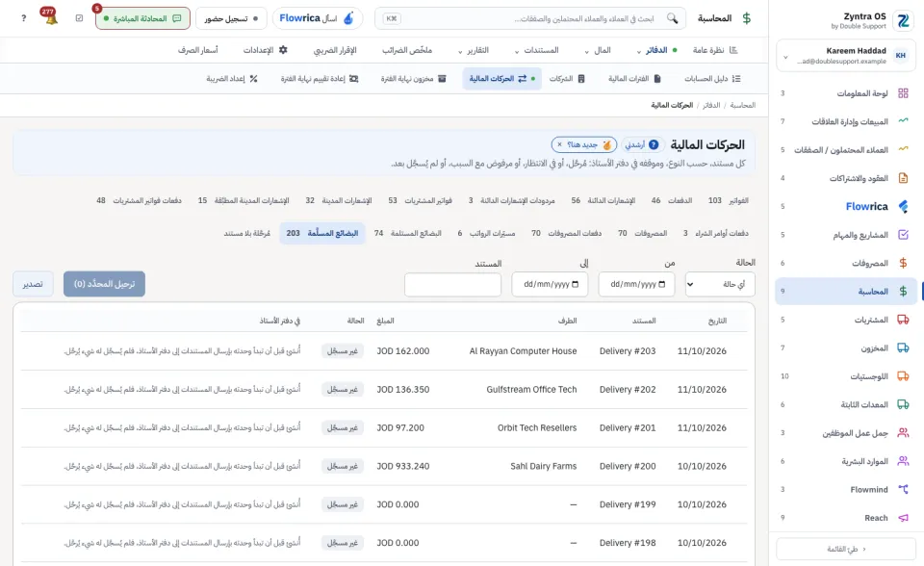
Task: Open the notifications bell icon
Action: point(51,17)
